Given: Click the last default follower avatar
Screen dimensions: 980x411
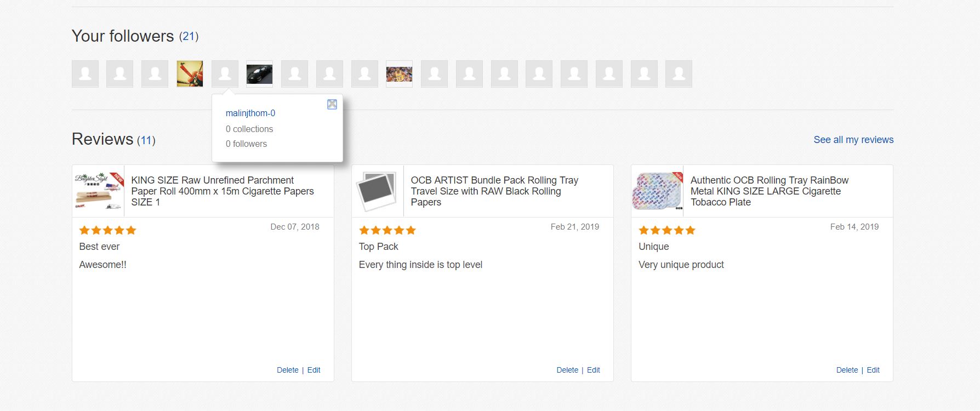Looking at the screenshot, I should (x=679, y=74).
